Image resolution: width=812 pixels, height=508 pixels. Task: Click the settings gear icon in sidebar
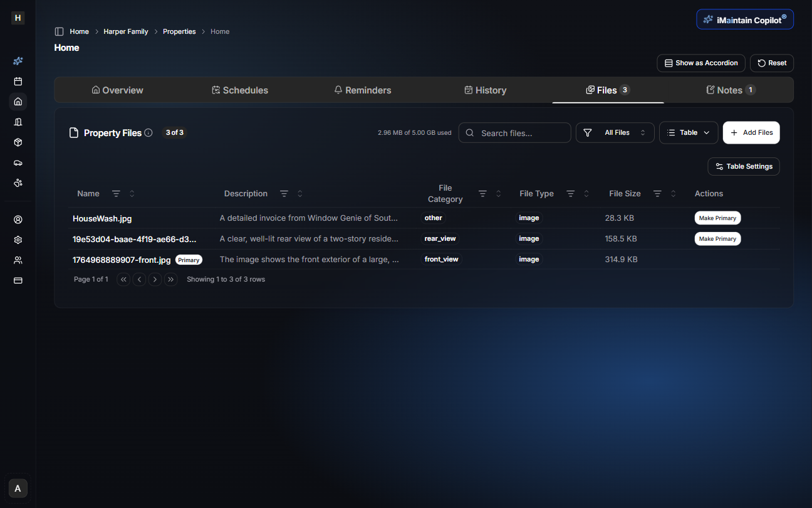18,240
